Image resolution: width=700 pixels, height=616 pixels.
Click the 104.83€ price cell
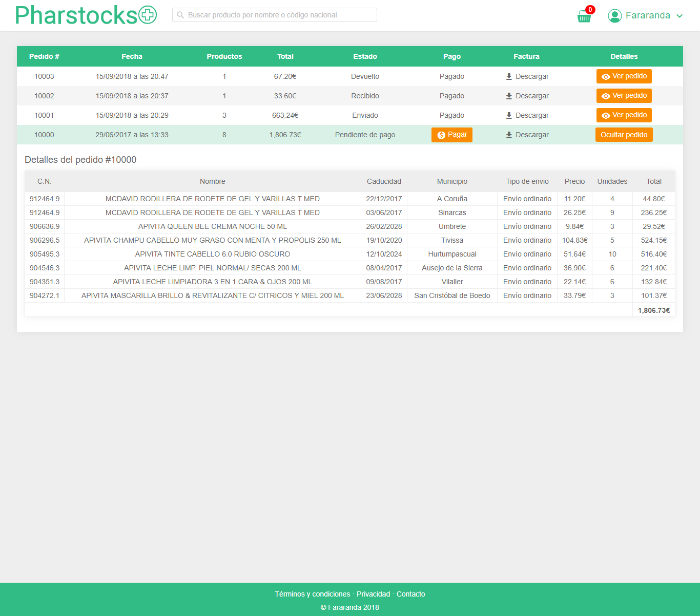(575, 240)
